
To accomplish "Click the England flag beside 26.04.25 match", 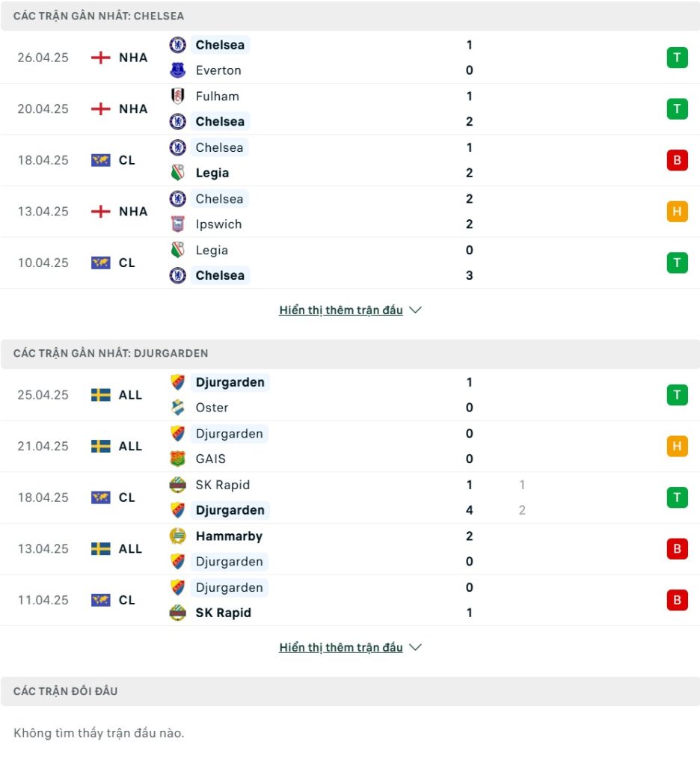I will [x=101, y=58].
